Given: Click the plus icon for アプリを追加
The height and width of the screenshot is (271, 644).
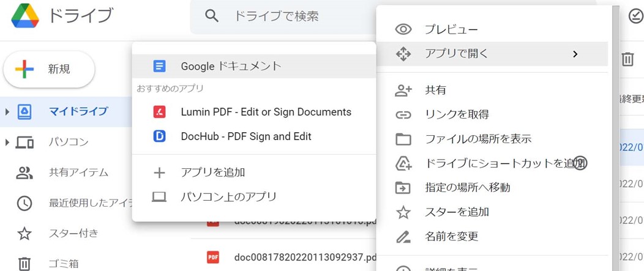Looking at the screenshot, I should pyautogui.click(x=159, y=173).
